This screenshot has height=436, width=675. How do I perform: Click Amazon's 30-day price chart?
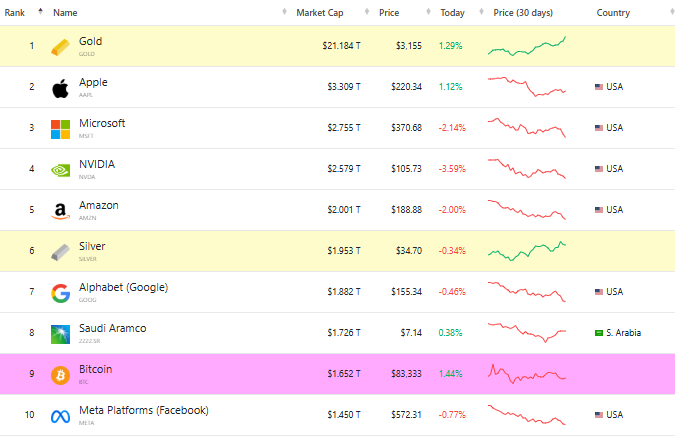point(526,210)
